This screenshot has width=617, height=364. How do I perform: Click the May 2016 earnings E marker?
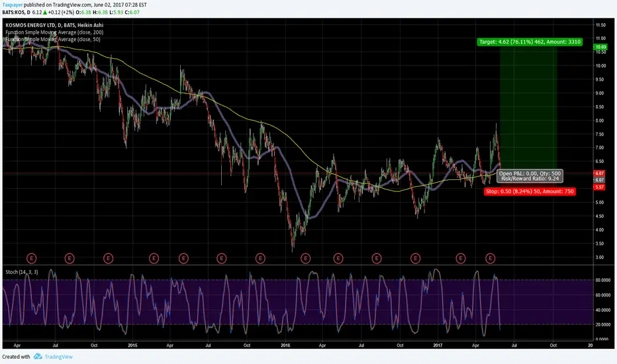coord(338,259)
